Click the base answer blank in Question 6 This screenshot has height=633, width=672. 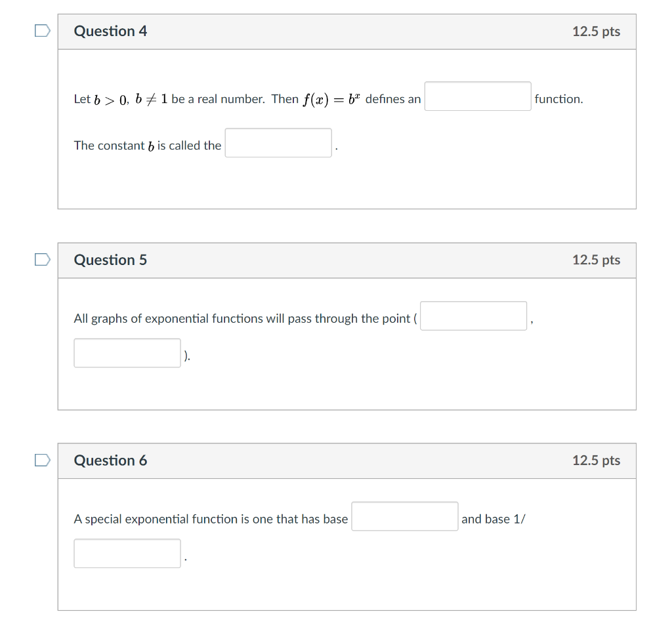(404, 516)
